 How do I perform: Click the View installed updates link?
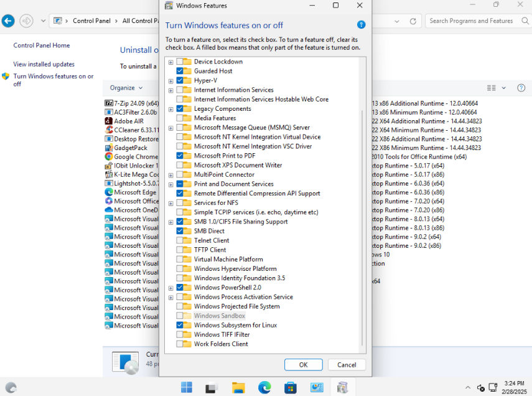(x=44, y=64)
